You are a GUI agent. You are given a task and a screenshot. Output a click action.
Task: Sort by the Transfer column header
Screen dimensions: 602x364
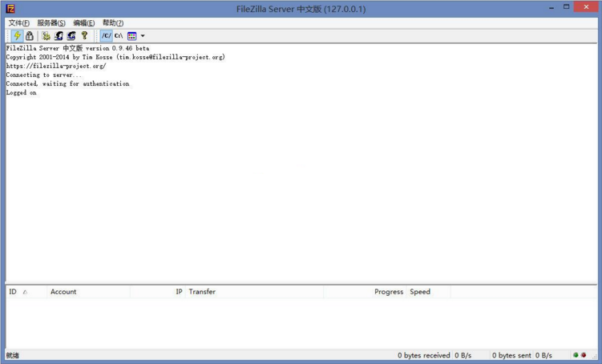click(x=255, y=292)
